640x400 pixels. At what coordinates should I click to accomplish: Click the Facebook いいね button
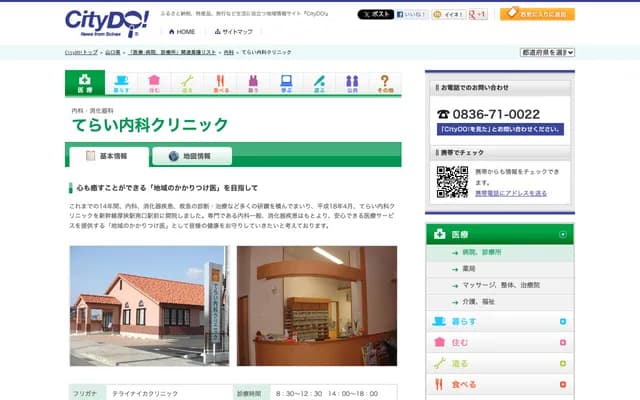click(x=411, y=14)
